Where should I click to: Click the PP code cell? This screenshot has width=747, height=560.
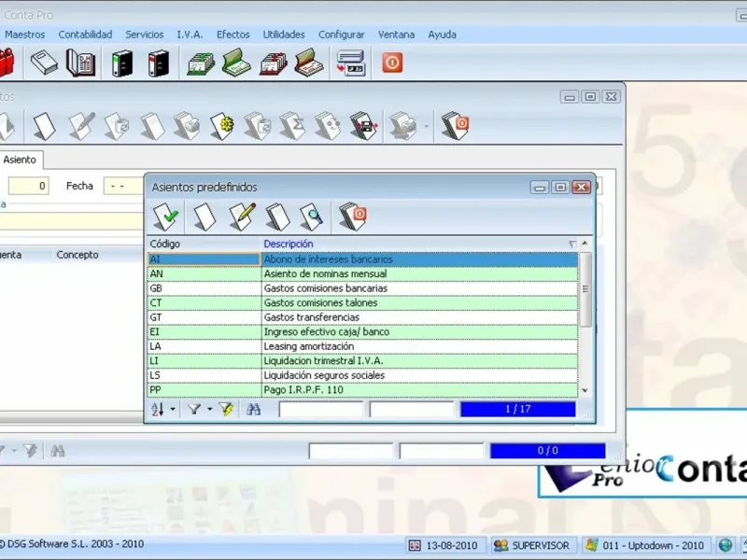(x=204, y=390)
